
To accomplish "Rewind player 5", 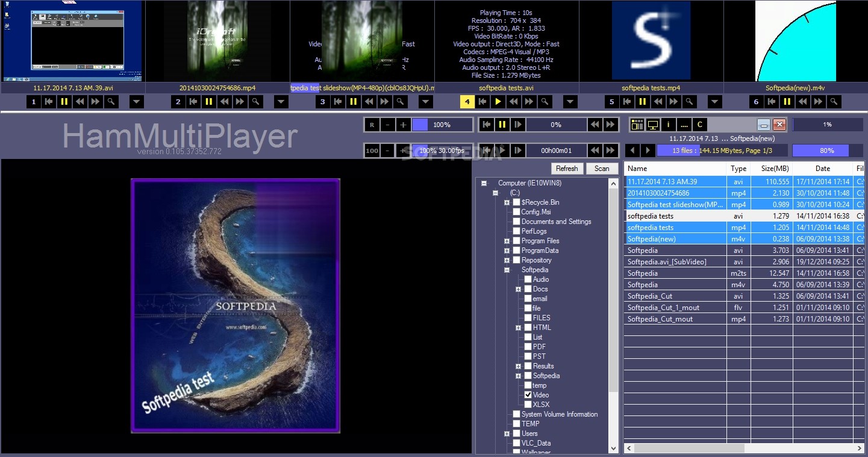I will [x=658, y=102].
